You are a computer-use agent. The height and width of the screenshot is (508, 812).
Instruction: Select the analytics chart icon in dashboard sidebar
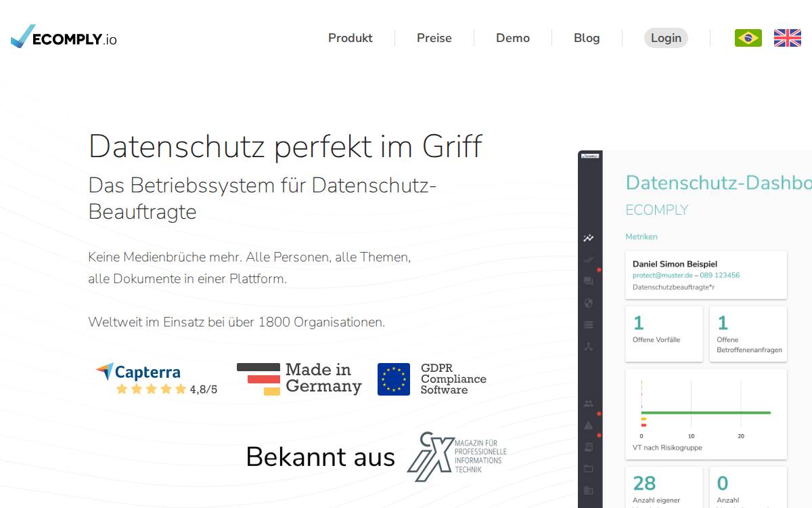pos(589,238)
